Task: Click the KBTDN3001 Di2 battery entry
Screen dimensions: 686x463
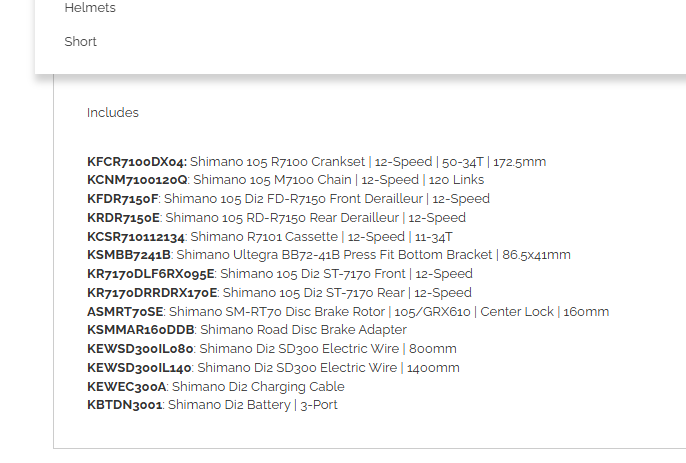Action: 212,405
